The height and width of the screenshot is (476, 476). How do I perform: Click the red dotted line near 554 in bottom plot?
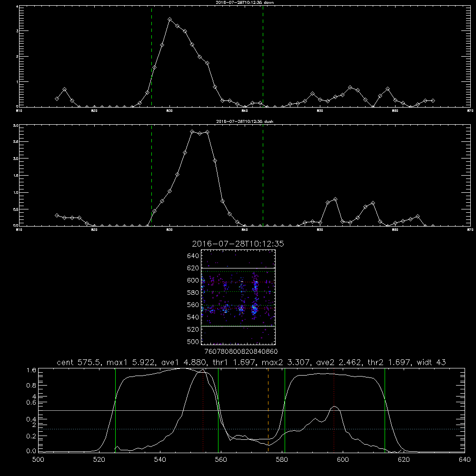click(x=203, y=410)
